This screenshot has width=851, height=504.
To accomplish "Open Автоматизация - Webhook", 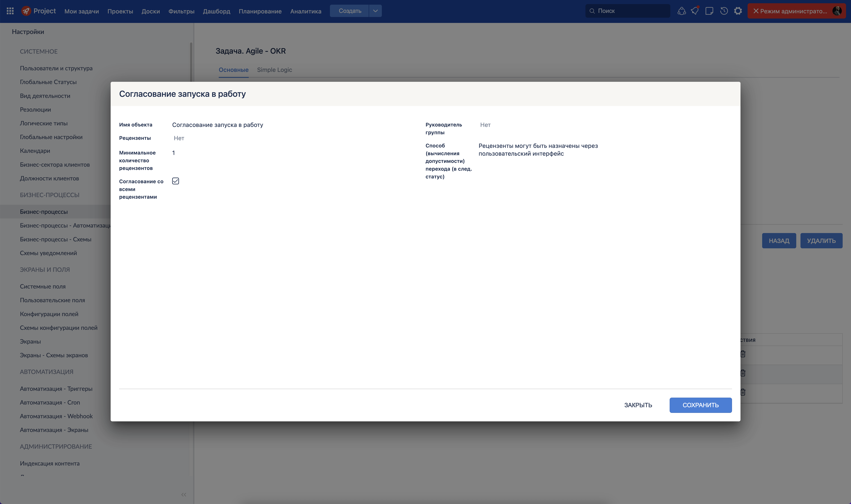I will pos(56,416).
